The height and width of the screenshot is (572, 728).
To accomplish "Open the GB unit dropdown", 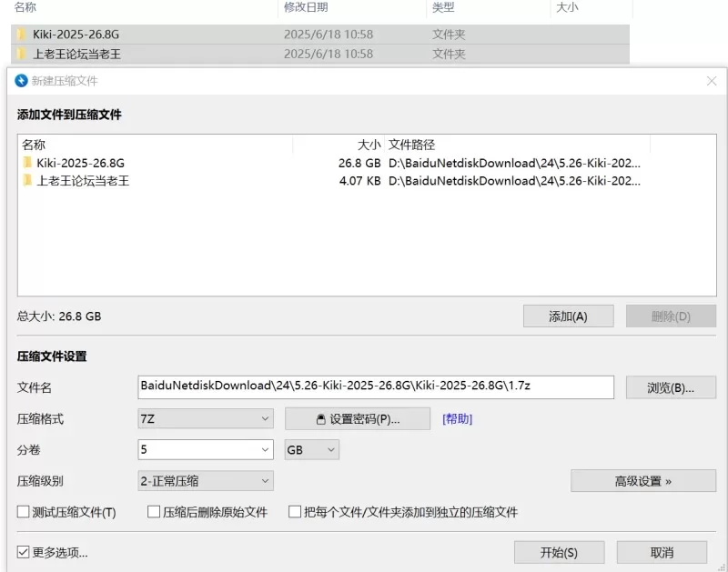I will pyautogui.click(x=312, y=449).
